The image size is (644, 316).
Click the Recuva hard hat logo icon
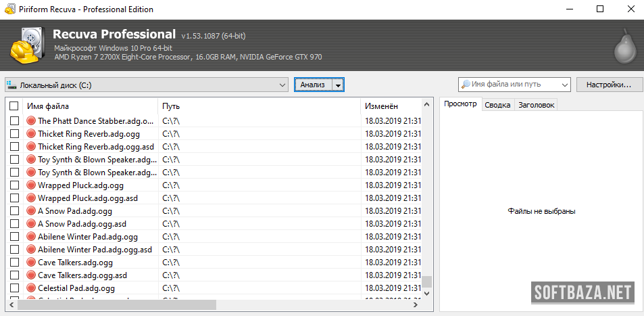[28, 46]
